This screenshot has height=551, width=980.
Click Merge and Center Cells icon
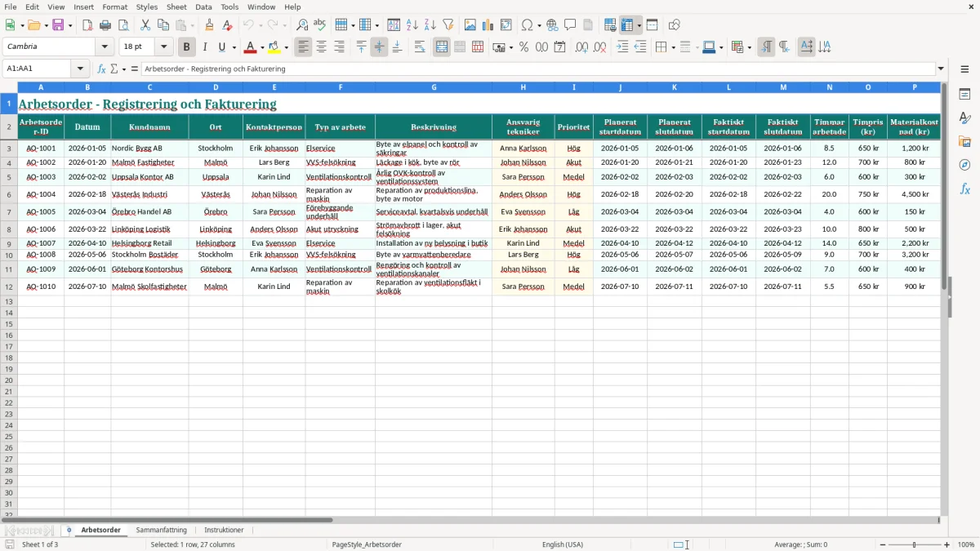[x=442, y=47]
